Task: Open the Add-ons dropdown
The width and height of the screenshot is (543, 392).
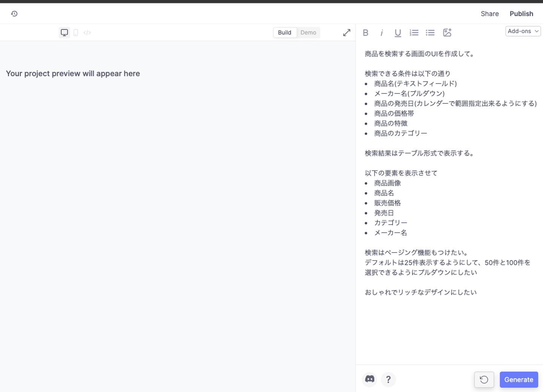Action: click(x=523, y=31)
